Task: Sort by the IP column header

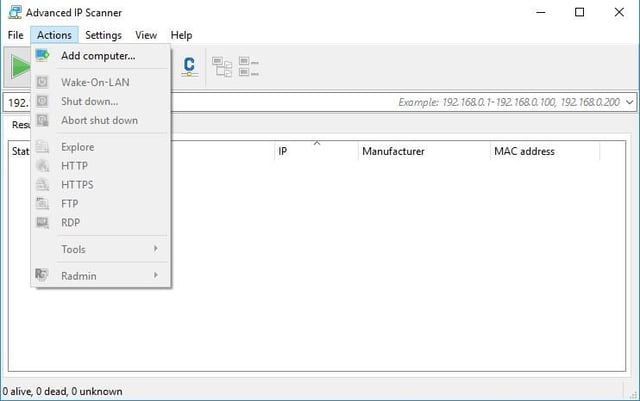Action: 316,151
